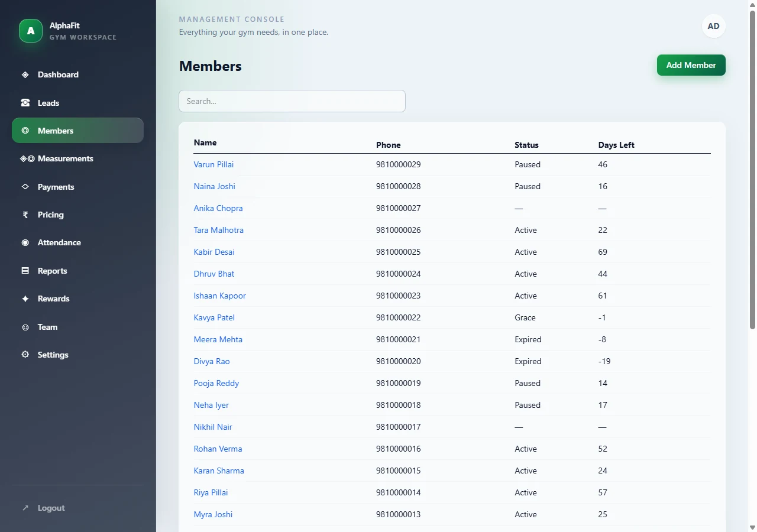757x532 pixels.
Task: Select member Tara Malhotra
Action: click(x=219, y=230)
